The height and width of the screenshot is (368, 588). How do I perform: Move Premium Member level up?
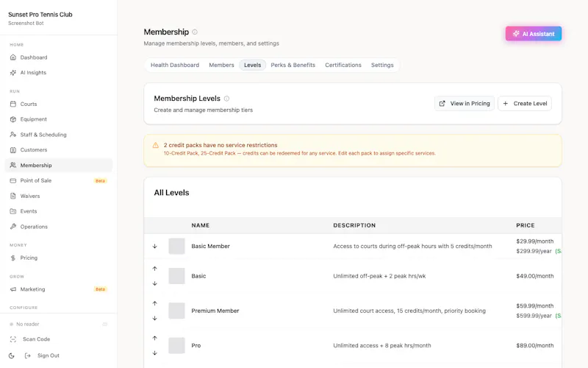pos(154,303)
